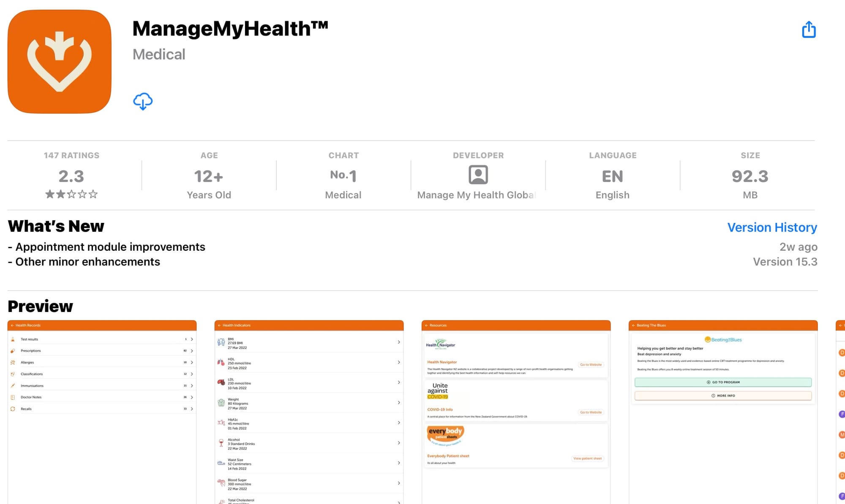Click the developer person icon
845x504 pixels.
point(478,174)
